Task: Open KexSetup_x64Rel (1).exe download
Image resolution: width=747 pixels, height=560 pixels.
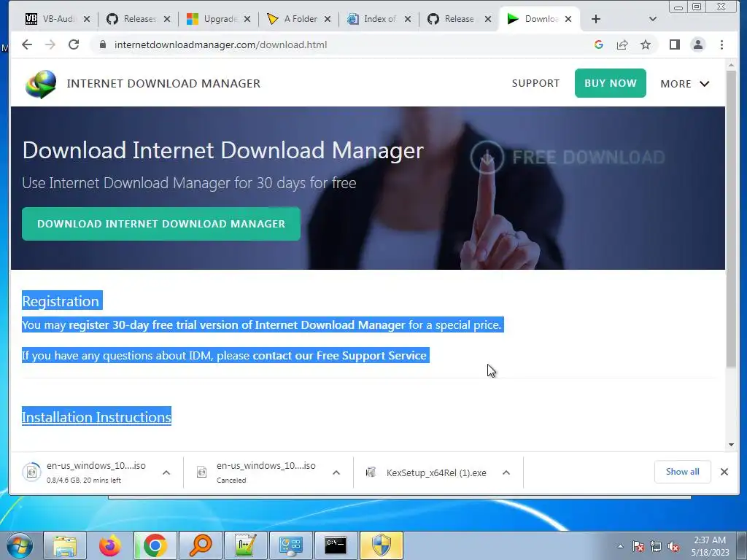Action: (x=427, y=472)
